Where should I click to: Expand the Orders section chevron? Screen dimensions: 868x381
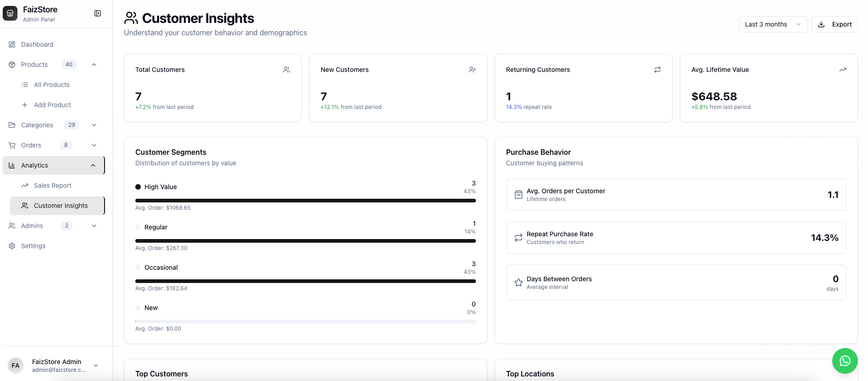click(94, 145)
